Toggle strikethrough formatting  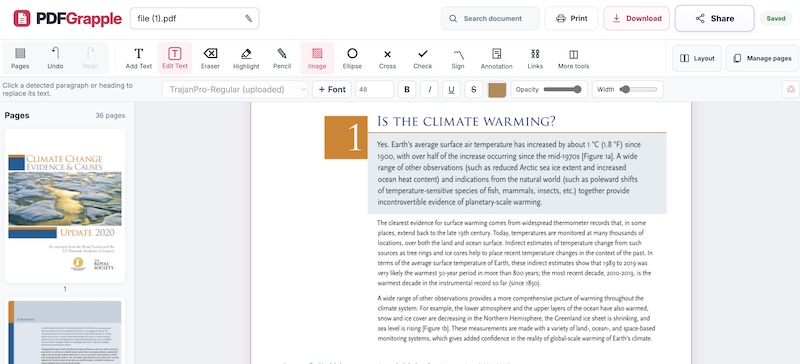(473, 89)
